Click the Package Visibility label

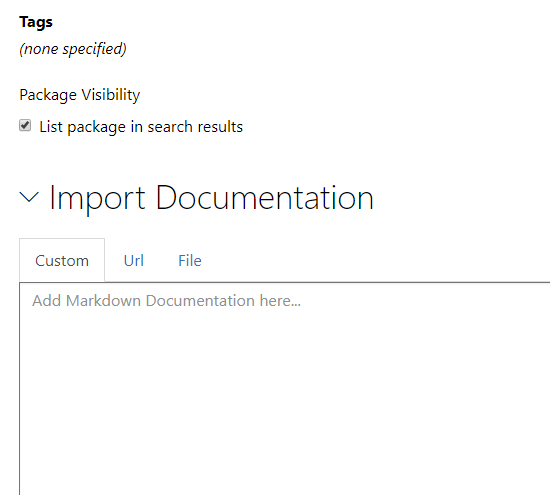click(x=80, y=95)
